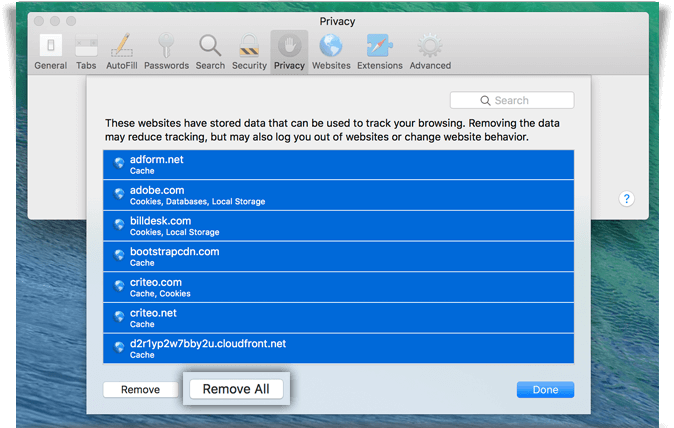Select the billdesk.com row

[338, 226]
